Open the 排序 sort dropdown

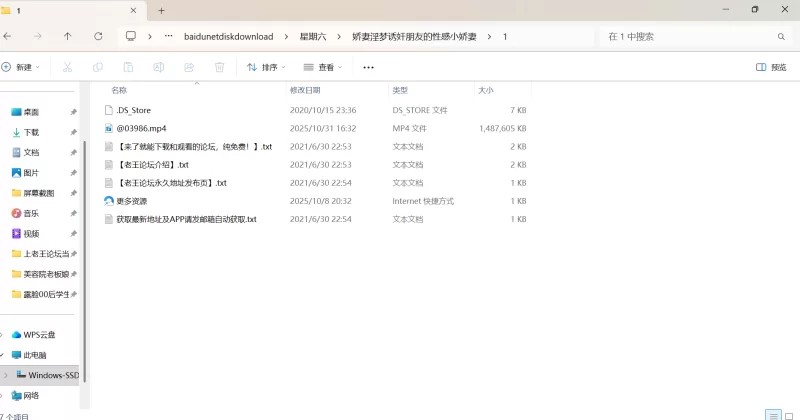click(266, 67)
